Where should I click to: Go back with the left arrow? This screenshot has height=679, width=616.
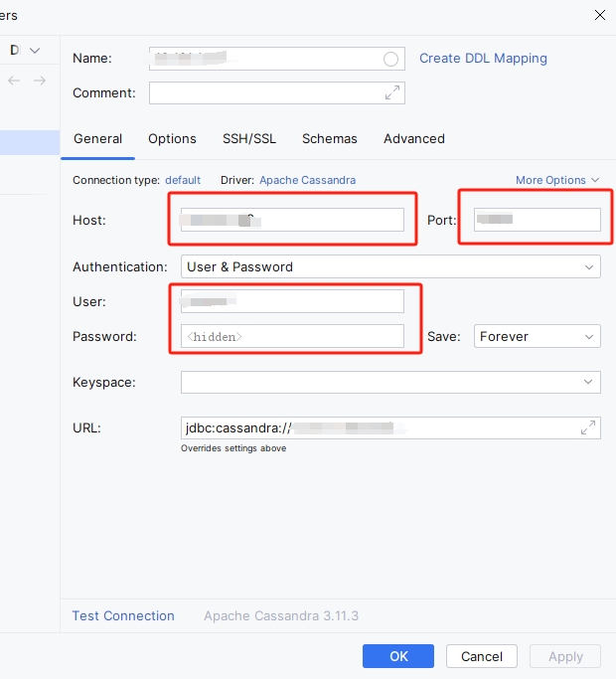click(x=14, y=81)
